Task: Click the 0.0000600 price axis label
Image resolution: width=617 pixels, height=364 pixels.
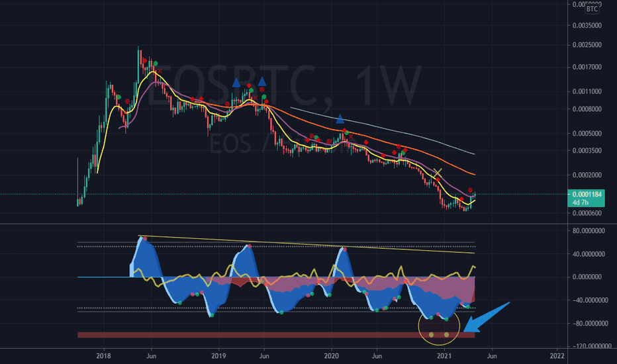Action: click(x=587, y=213)
